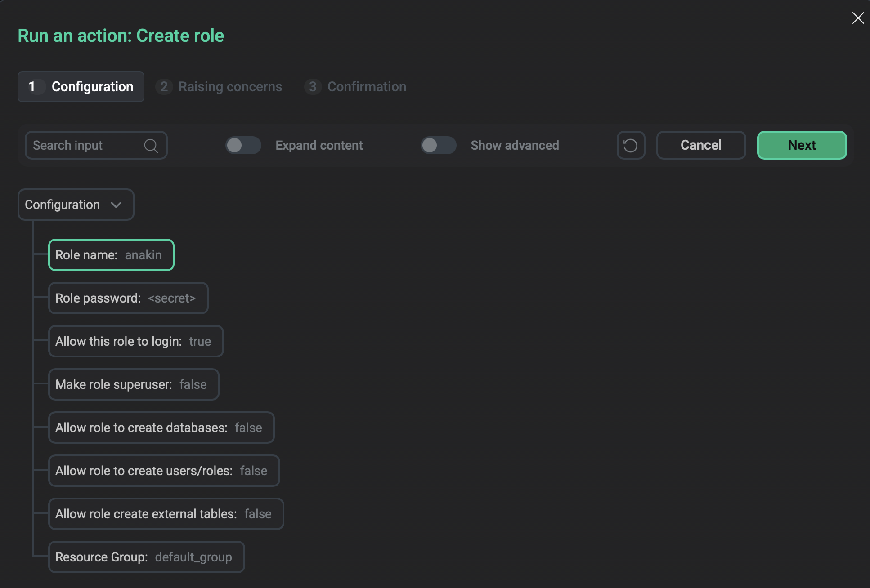Viewport: 870px width, 588px height.
Task: Edit Allow this role to login setting
Action: click(x=136, y=341)
